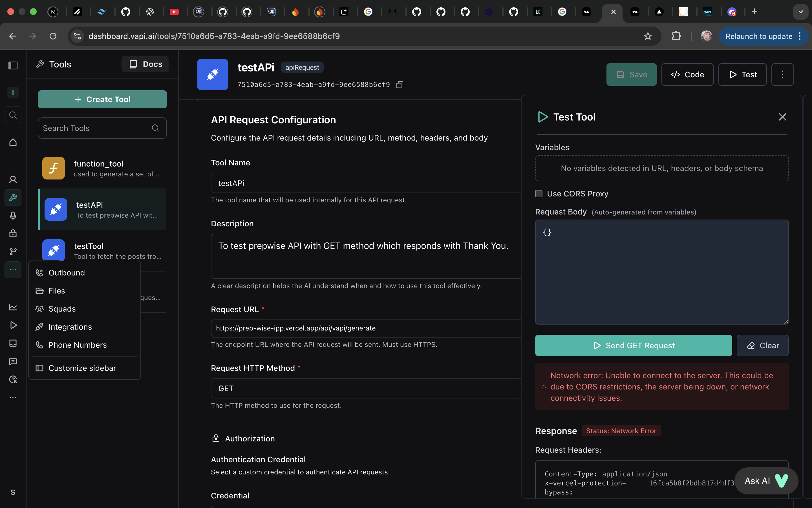Click Relaunch to update in browser

763,36
